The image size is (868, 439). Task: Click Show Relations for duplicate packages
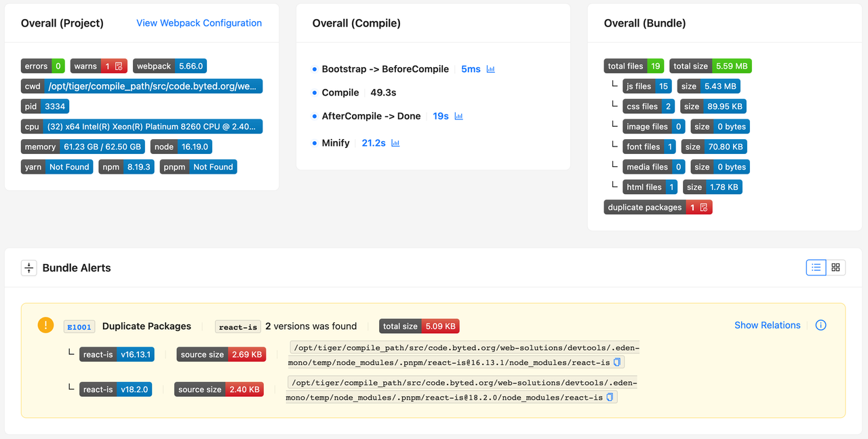767,325
